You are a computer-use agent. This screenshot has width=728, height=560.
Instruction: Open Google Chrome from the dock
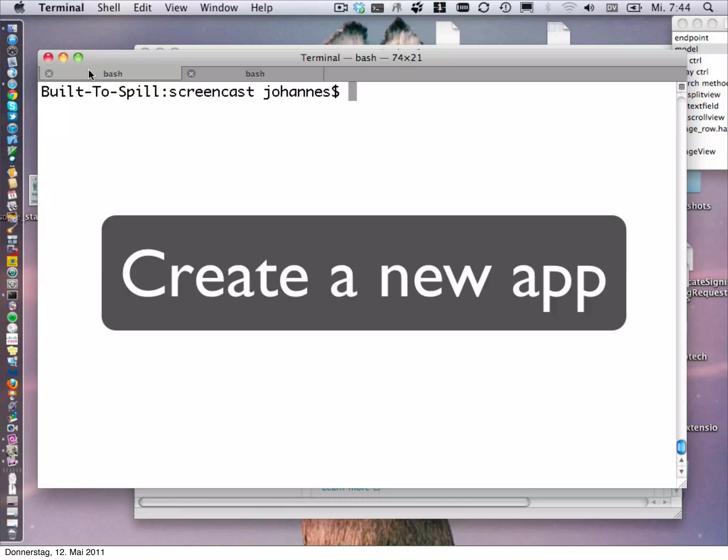(x=12, y=95)
